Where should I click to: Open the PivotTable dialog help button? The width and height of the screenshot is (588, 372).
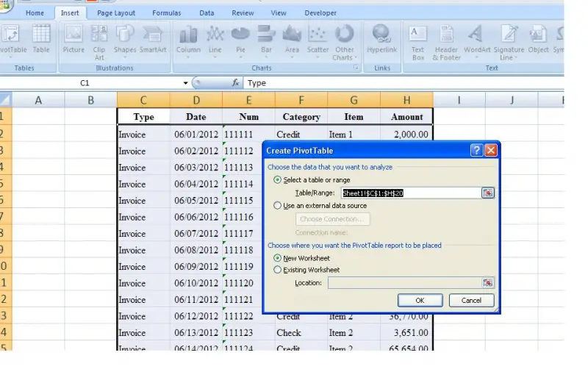tap(476, 151)
